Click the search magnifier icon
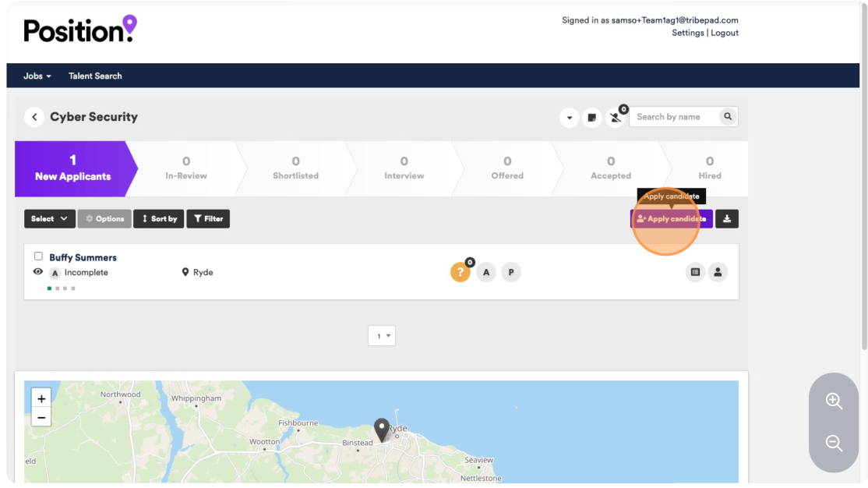This screenshot has height=488, width=868. coord(728,117)
